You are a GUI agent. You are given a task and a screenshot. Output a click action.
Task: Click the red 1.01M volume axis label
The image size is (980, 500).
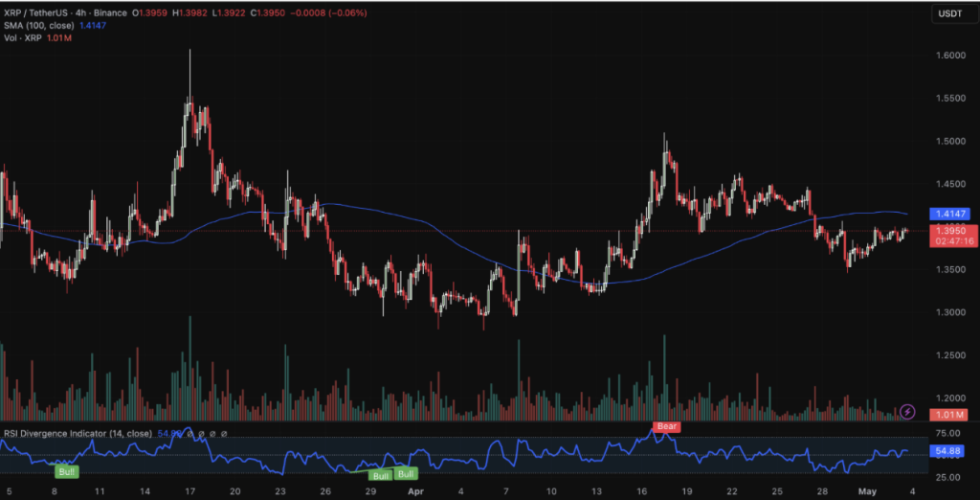coord(949,414)
